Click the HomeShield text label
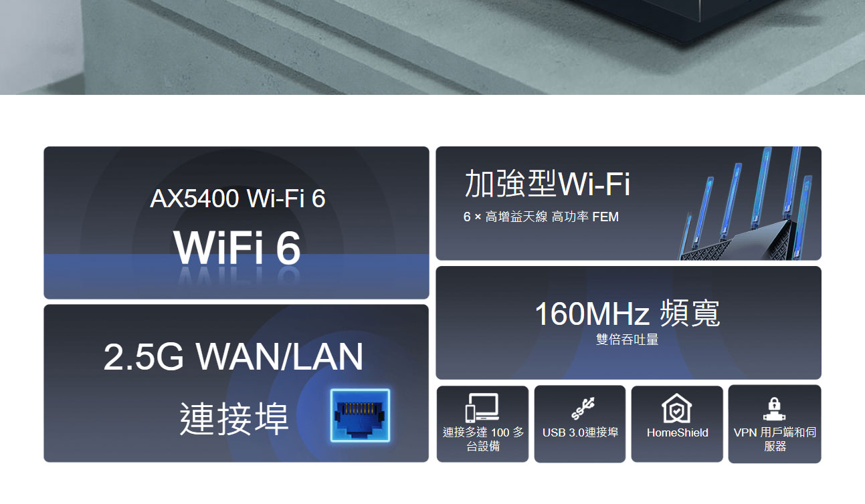This screenshot has height=504, width=865. tap(677, 432)
